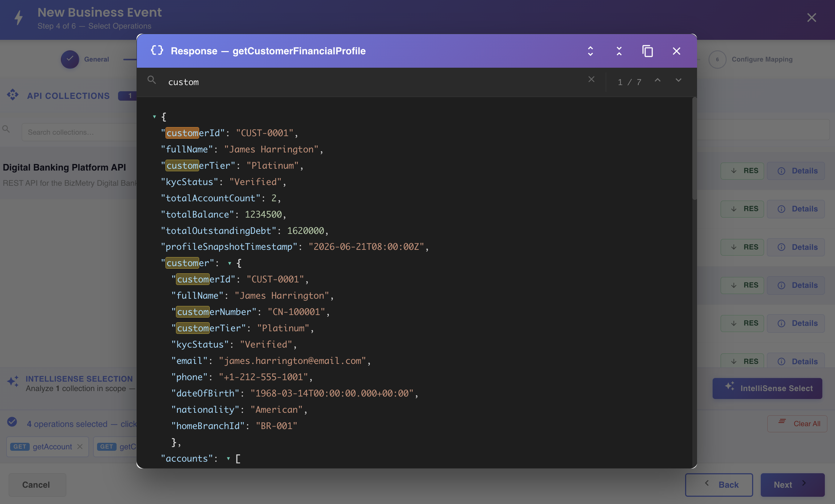Click the third RES button
This screenshot has width=835, height=504.
(x=742, y=247)
